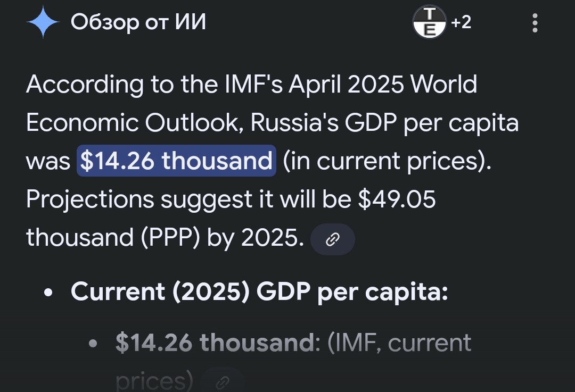The height and width of the screenshot is (392, 575).
Task: Click the link chip after 'by 2025.'
Action: click(332, 240)
